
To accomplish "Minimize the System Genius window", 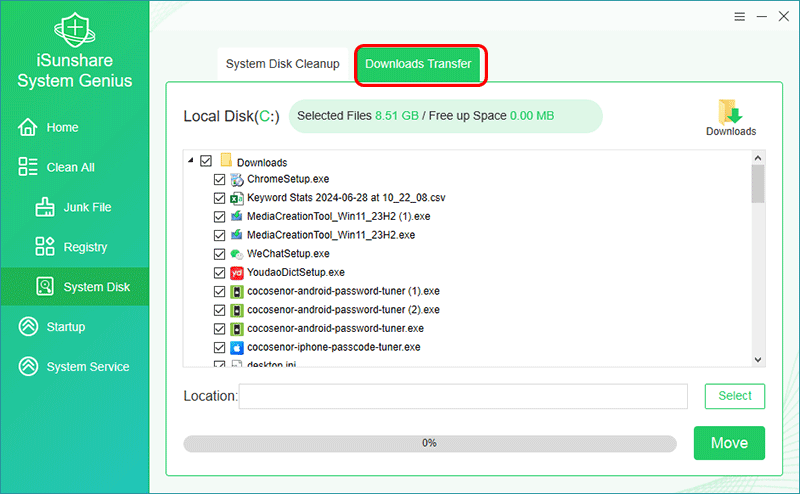I will (x=762, y=17).
